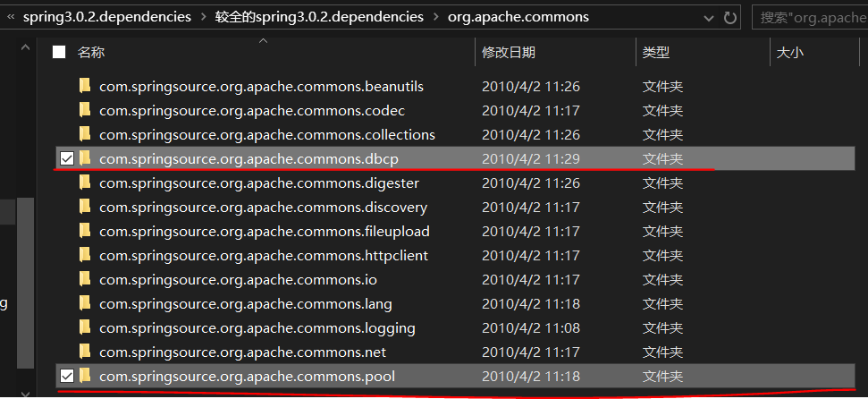
Task: Click the 文件夹 type cell of commons.io
Action: pyautogui.click(x=662, y=280)
